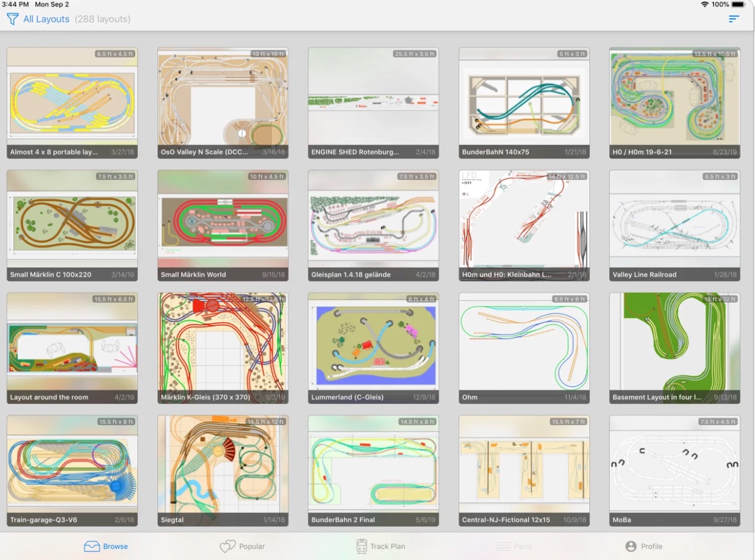
Task: Open the filter funnel icon
Action: [x=12, y=19]
